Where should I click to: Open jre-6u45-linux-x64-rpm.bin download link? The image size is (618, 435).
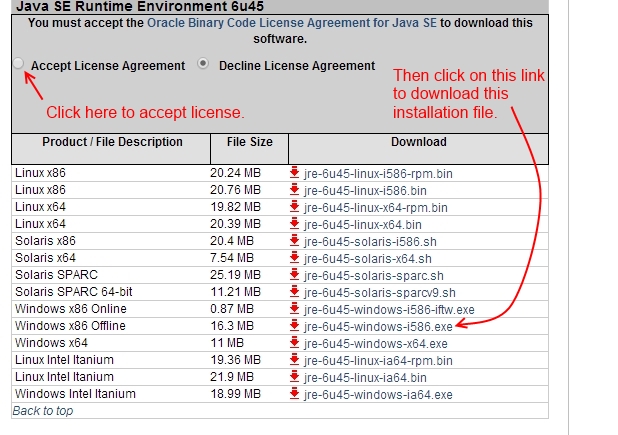point(376,208)
